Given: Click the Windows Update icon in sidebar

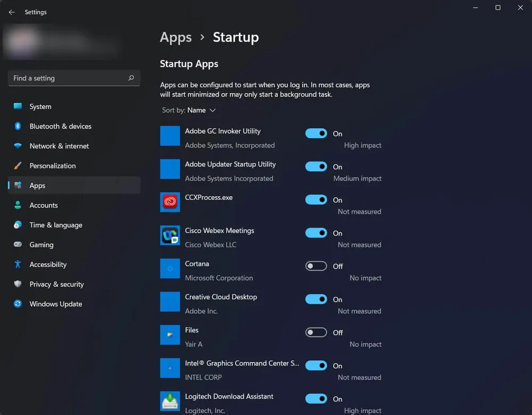Looking at the screenshot, I should tap(16, 304).
